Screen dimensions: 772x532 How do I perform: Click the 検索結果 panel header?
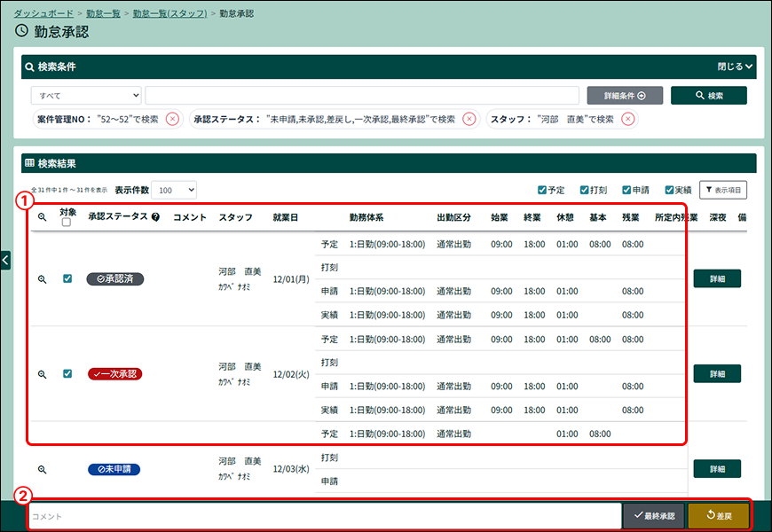[389, 163]
